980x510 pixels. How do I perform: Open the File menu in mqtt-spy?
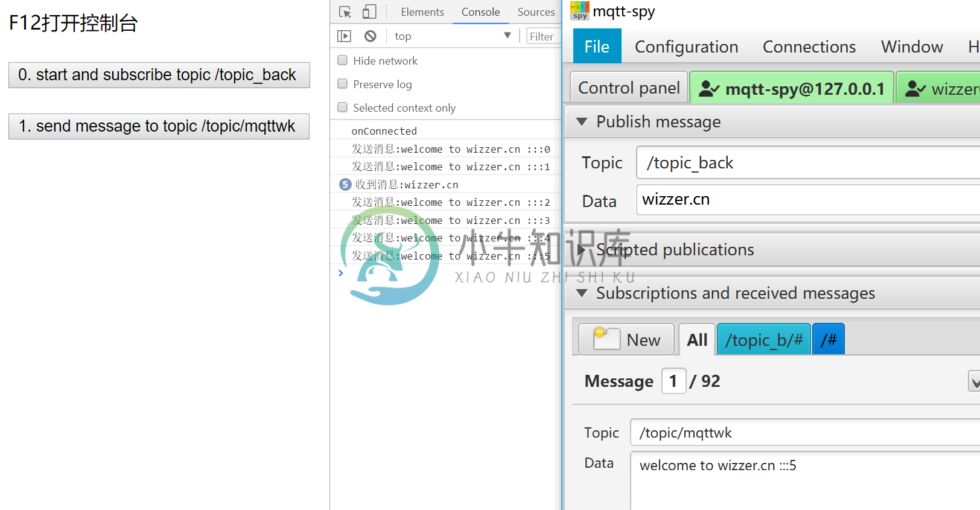pos(597,46)
